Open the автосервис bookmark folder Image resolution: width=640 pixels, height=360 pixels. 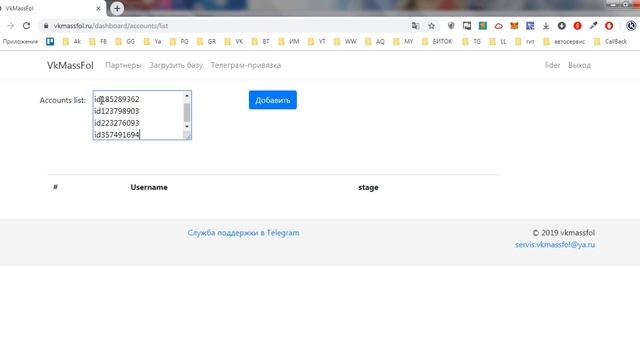tap(564, 41)
